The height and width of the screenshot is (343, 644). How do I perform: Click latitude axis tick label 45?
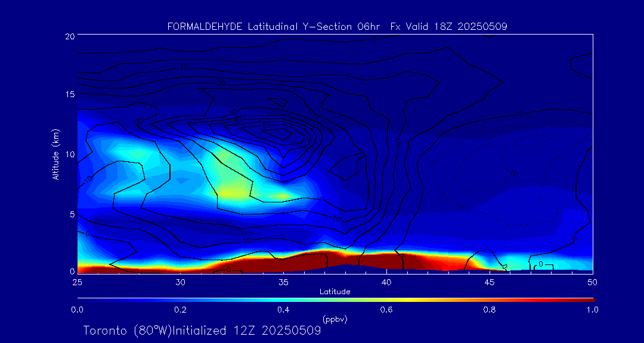tap(489, 282)
